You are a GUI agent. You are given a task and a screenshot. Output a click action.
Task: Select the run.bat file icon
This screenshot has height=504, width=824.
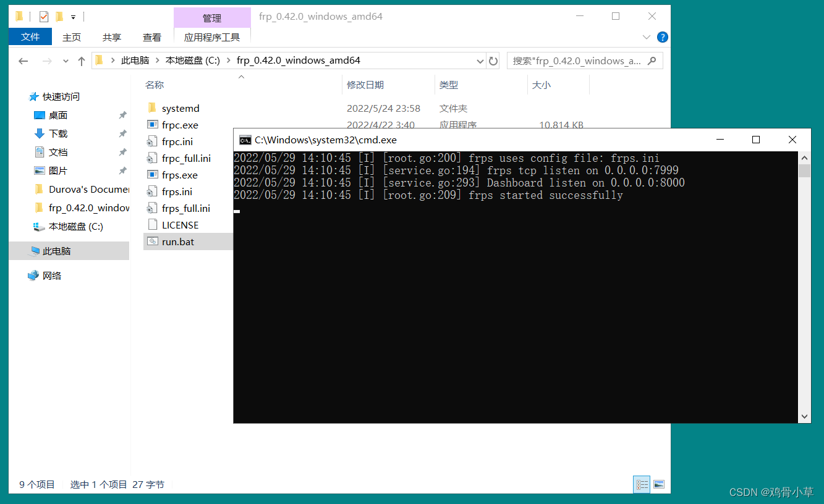click(x=152, y=241)
